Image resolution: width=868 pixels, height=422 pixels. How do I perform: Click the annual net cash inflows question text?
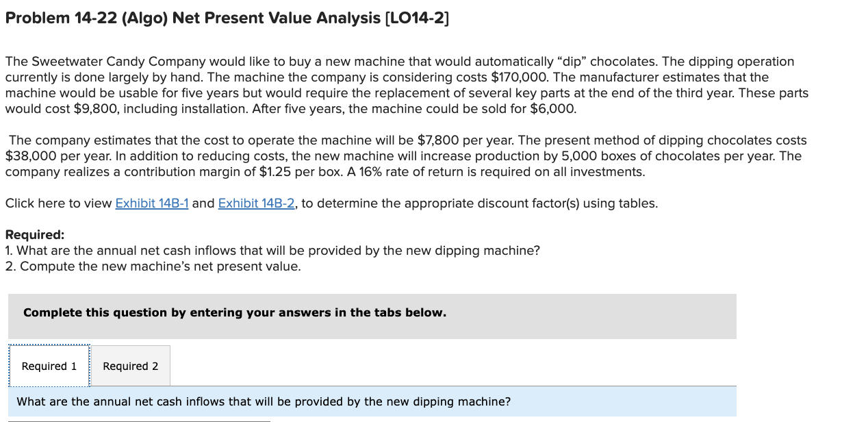(272, 250)
